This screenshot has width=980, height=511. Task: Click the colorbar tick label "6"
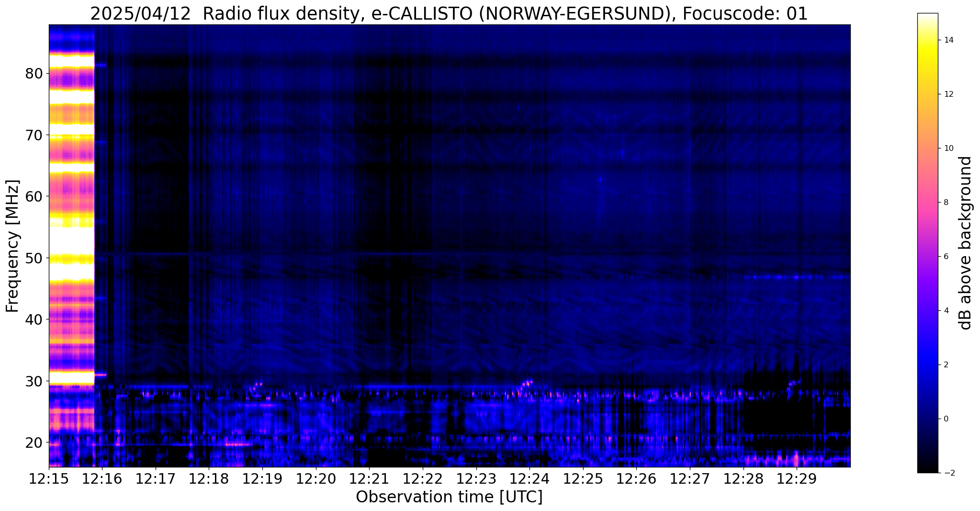[x=946, y=257]
